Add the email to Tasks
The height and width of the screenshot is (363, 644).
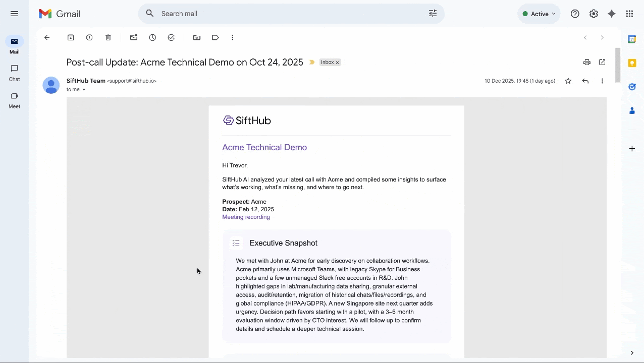coord(171,37)
